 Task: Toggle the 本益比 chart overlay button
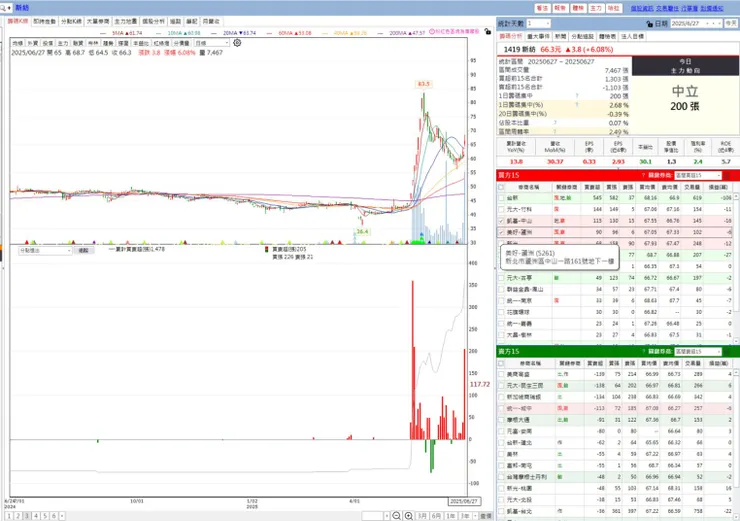pos(141,43)
